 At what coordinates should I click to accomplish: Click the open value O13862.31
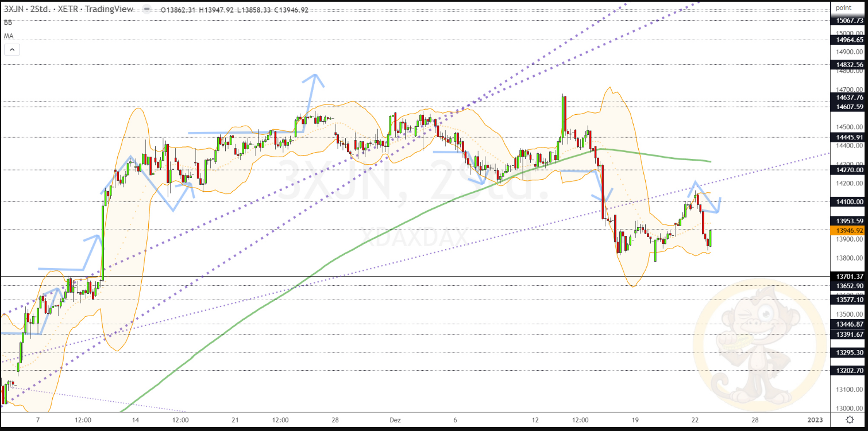pos(179,10)
